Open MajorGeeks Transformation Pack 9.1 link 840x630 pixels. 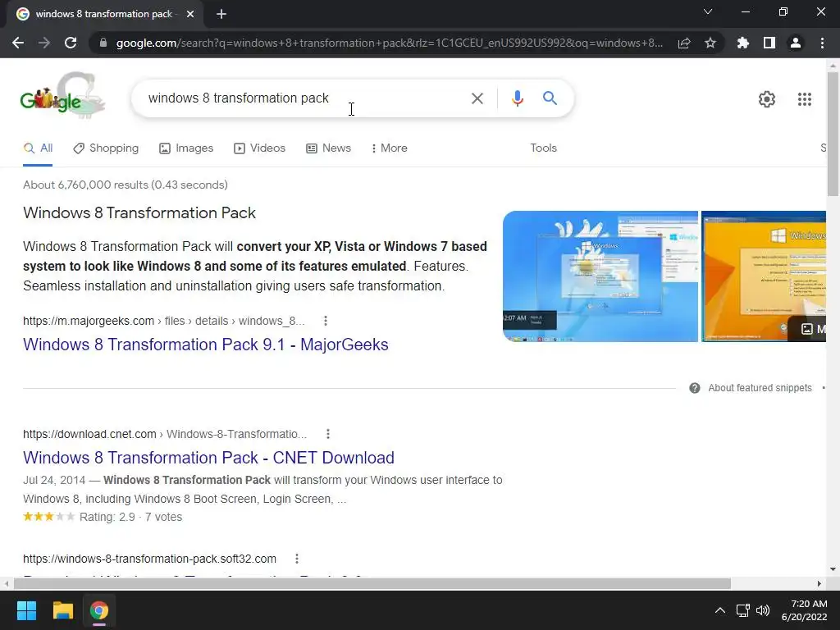(x=206, y=345)
